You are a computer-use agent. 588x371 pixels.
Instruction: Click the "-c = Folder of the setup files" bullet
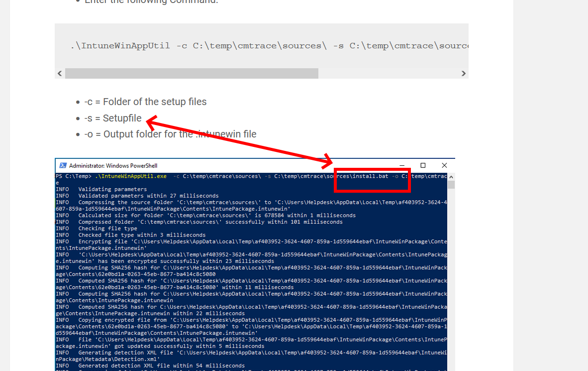[145, 102]
